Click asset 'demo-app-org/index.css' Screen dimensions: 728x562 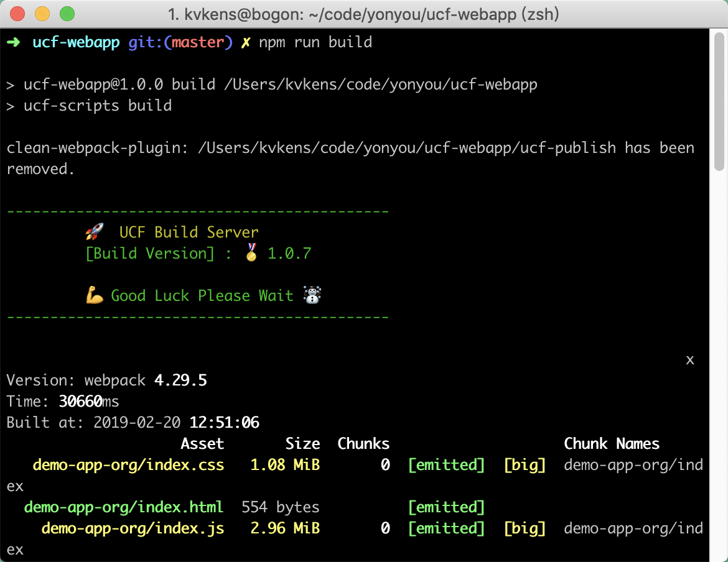coord(128,465)
